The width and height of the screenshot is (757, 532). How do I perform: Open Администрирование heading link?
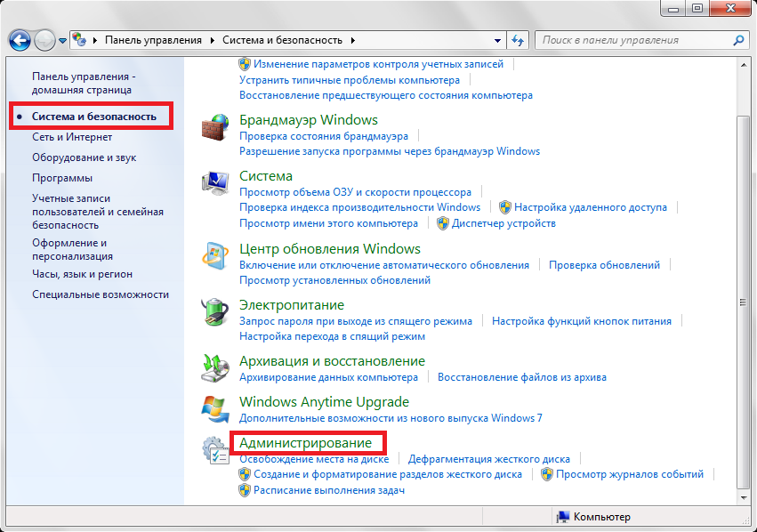point(306,443)
